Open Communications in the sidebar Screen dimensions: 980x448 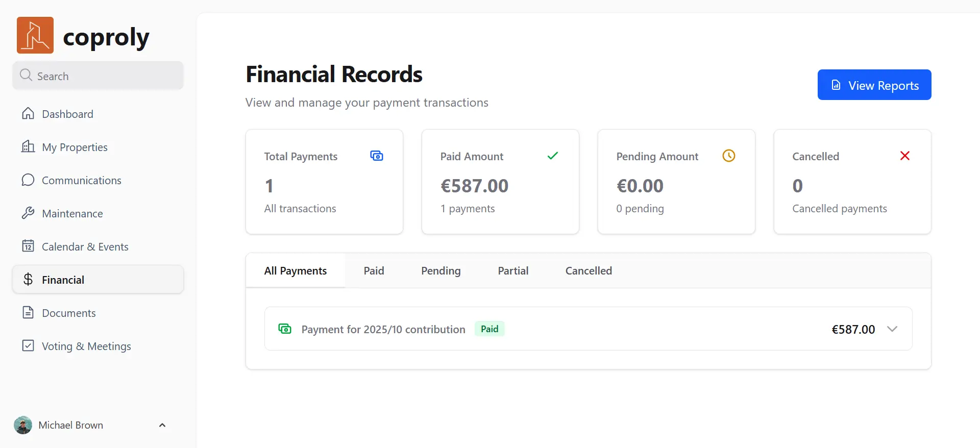(98, 180)
